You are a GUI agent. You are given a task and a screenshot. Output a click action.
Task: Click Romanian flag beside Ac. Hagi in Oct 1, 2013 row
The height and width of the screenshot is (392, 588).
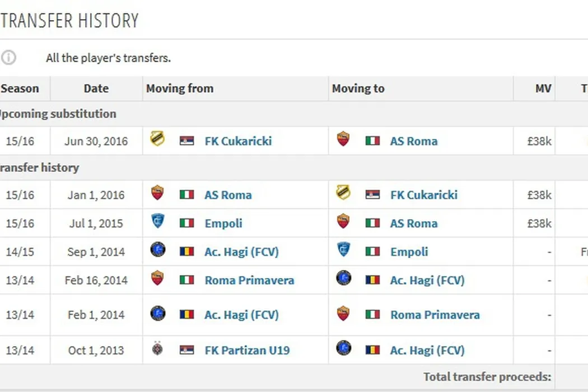(372, 350)
